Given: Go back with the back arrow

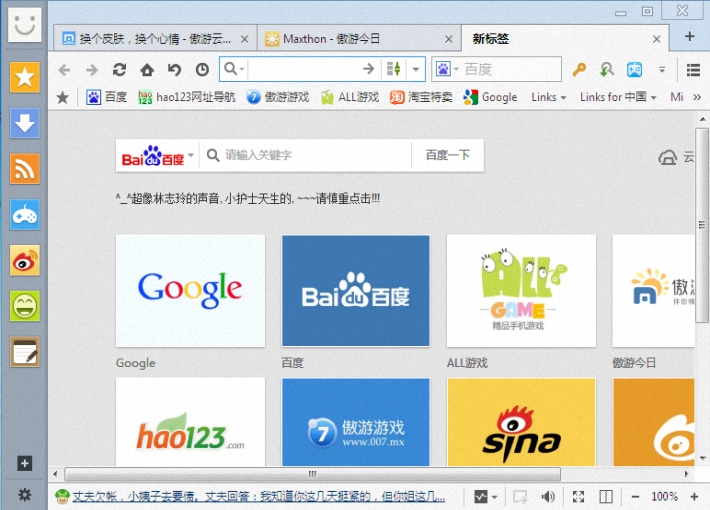Looking at the screenshot, I should tap(64, 70).
